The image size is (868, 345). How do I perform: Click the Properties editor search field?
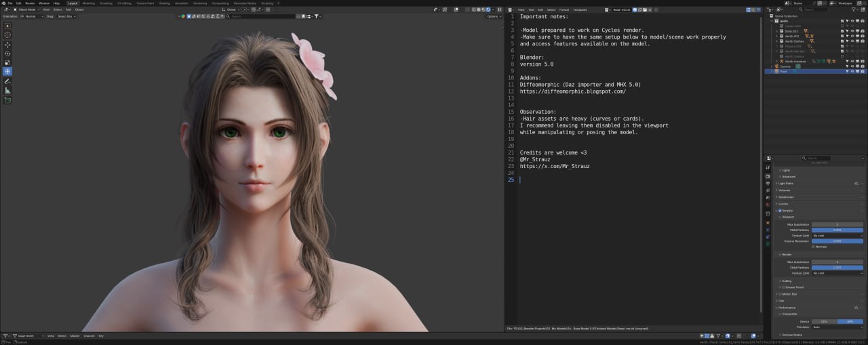(816, 158)
